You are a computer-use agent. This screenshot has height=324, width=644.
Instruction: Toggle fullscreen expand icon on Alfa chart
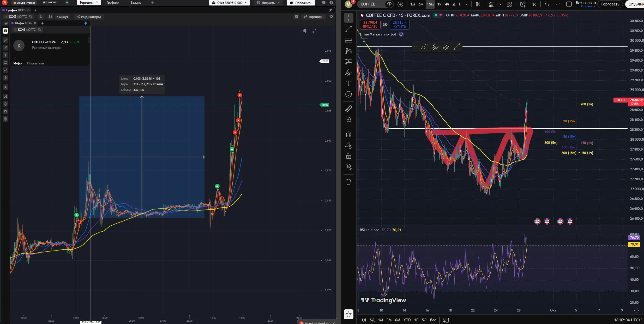pos(315,31)
